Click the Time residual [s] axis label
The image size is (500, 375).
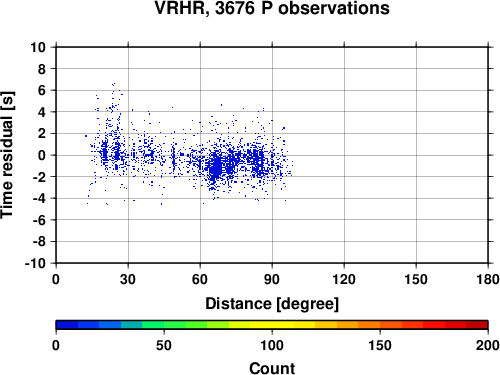click(x=7, y=155)
